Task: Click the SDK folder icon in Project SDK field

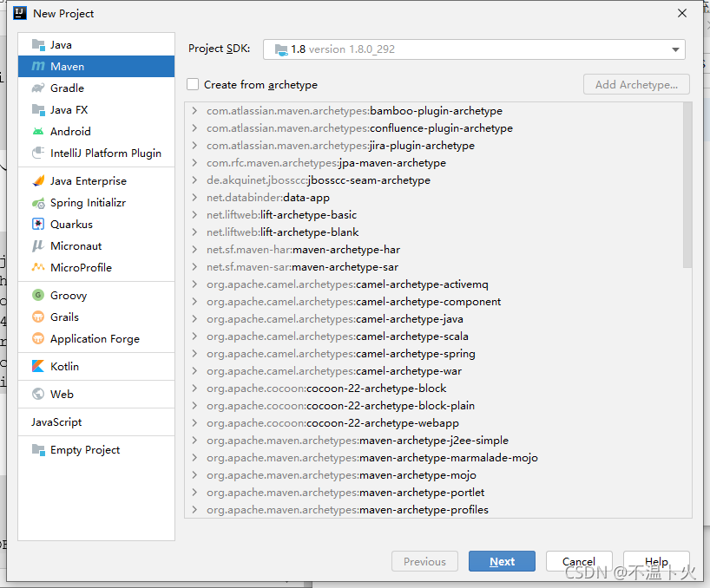Action: [x=281, y=49]
